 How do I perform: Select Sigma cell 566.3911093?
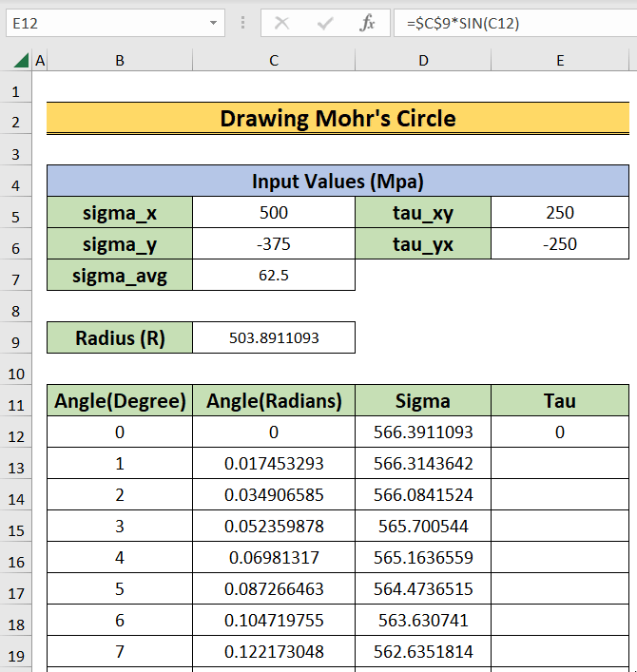[x=423, y=432]
